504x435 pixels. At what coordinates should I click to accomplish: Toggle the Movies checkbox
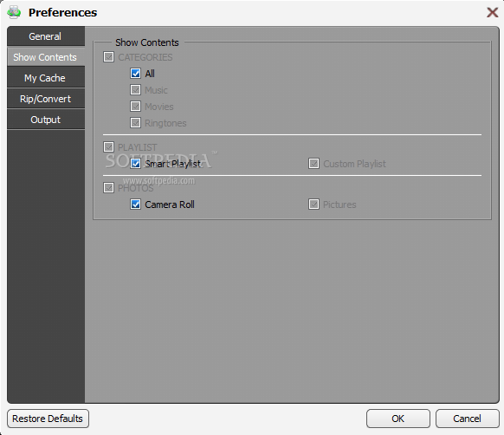pyautogui.click(x=136, y=107)
